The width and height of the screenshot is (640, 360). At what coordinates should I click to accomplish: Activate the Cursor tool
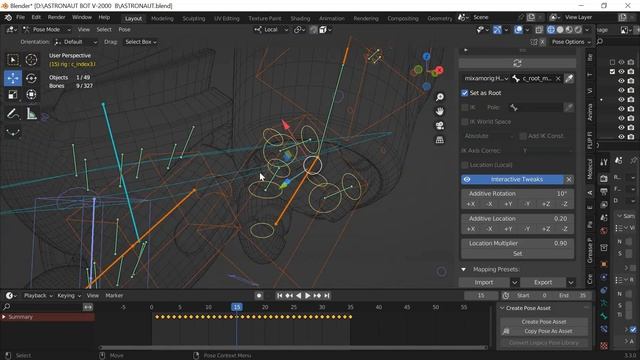[x=31, y=60]
